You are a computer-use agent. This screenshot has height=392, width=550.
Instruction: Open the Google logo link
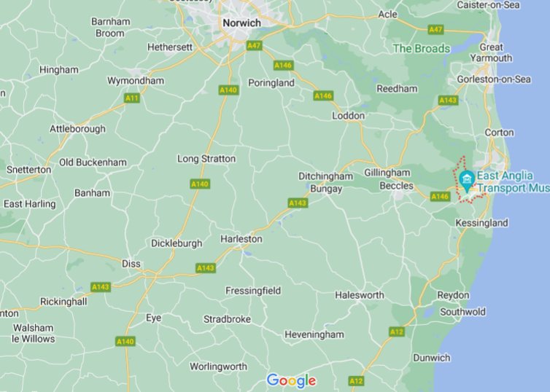(292, 381)
